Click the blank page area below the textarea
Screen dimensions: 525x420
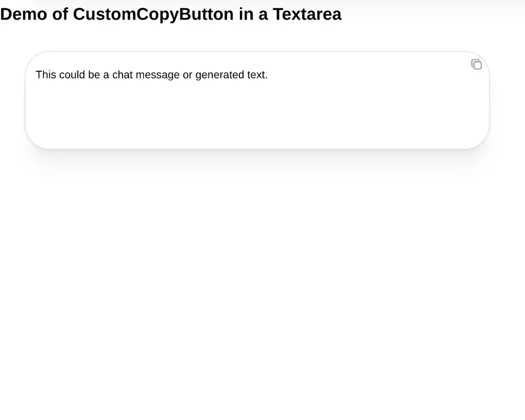[x=256, y=282]
